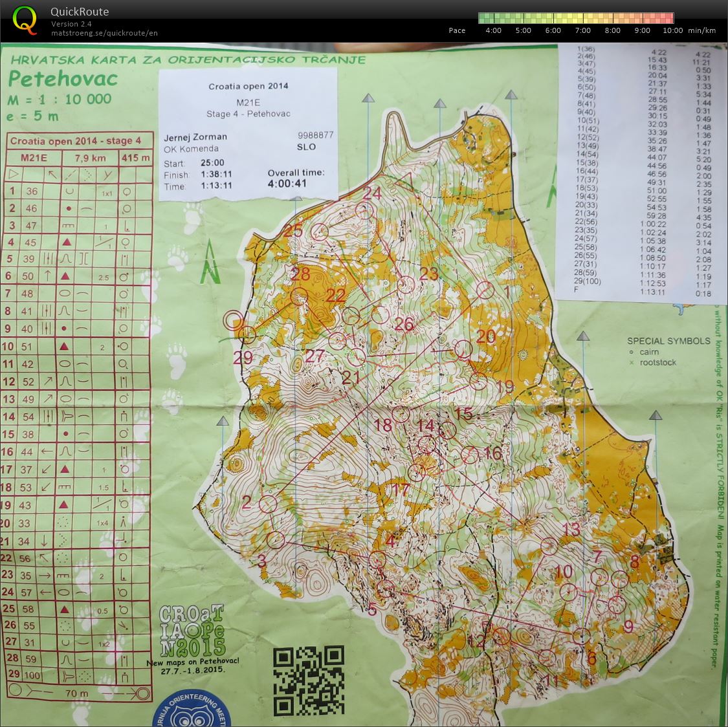The image size is (728, 727).
Task: Click the QR code on the map
Action: 308,680
